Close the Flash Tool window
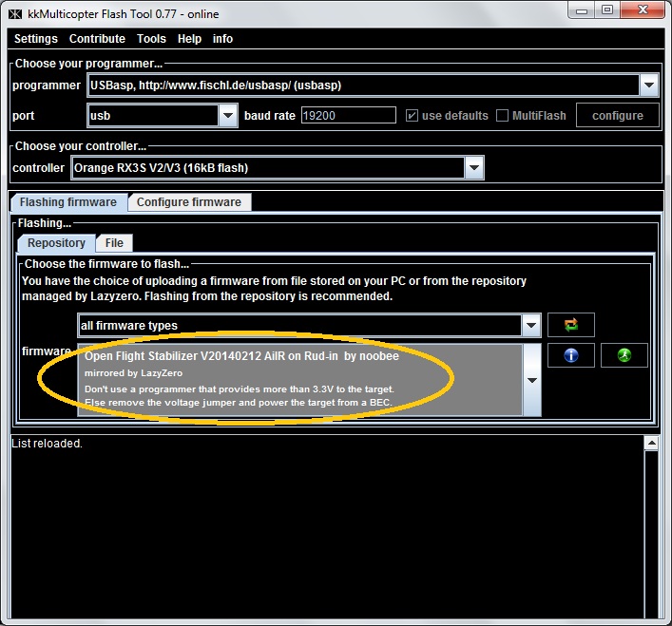The width and height of the screenshot is (672, 626). coord(643,9)
